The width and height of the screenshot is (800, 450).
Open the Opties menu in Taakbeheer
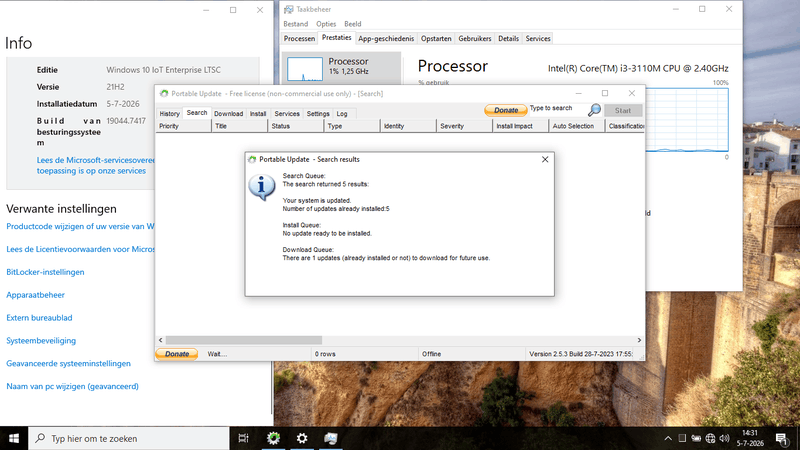[x=326, y=24]
